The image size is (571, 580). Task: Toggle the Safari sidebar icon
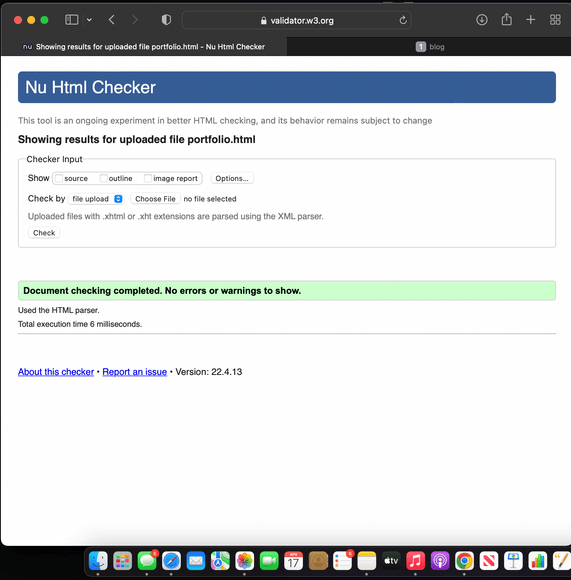pyautogui.click(x=71, y=20)
